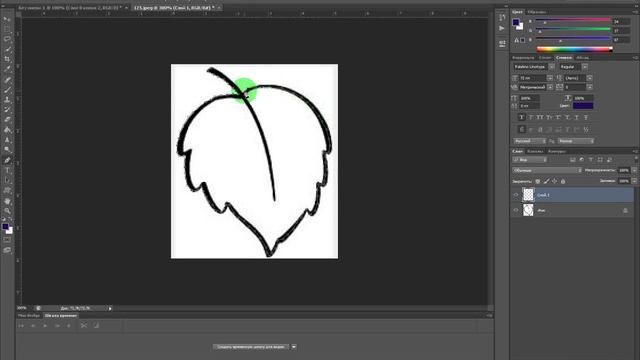The height and width of the screenshot is (360, 640).
Task: Open the leading (Auto) dropdown
Action: (589, 78)
